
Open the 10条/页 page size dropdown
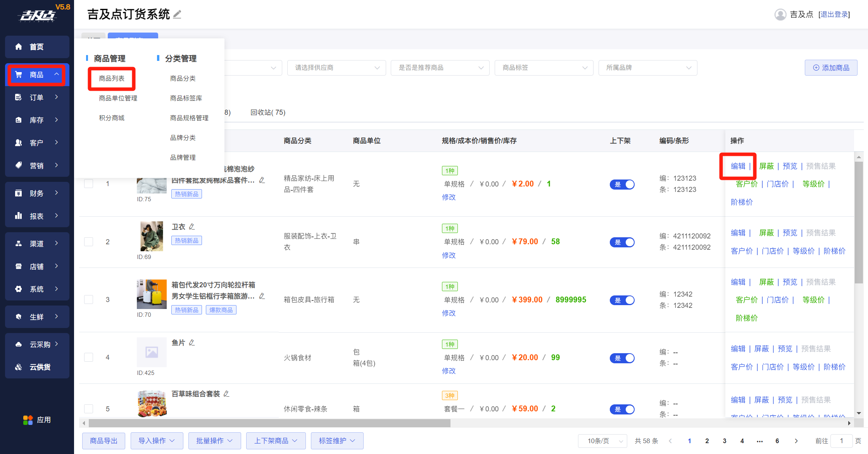click(602, 441)
